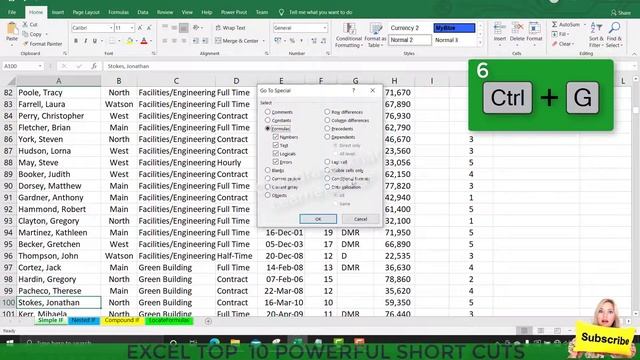
Task: Open Find & Select magnifier menu
Action: coord(614,35)
